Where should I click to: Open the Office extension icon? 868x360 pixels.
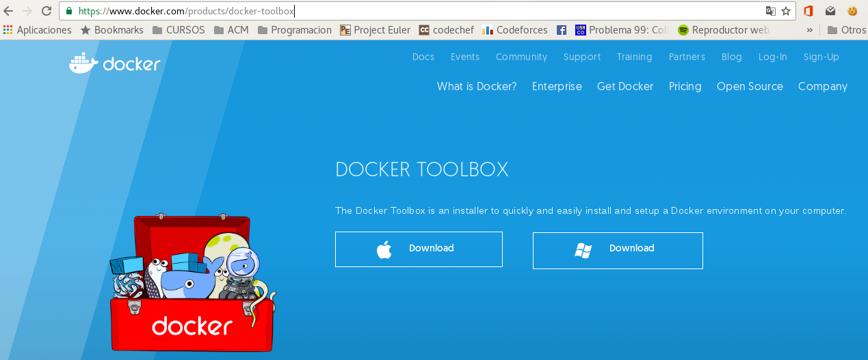pyautogui.click(x=808, y=11)
